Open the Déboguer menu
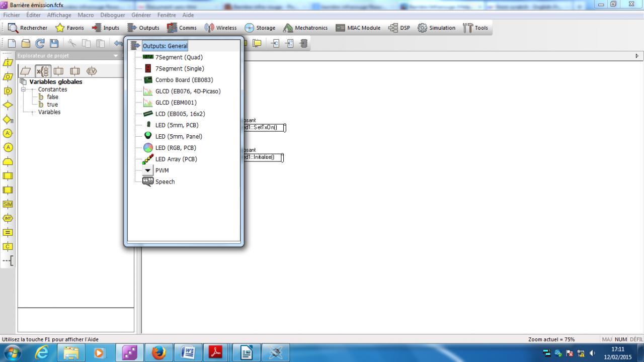This screenshot has height=362, width=644. pos(113,15)
